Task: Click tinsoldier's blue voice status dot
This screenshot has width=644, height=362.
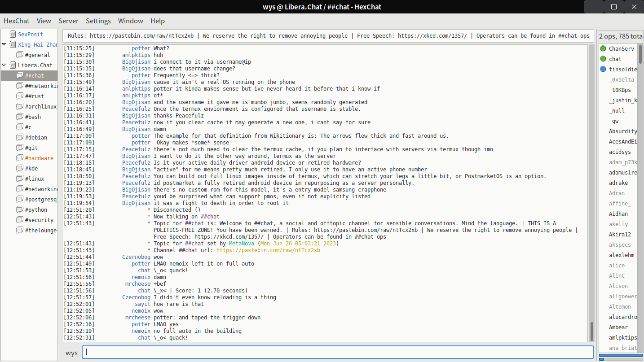Action: [x=603, y=69]
